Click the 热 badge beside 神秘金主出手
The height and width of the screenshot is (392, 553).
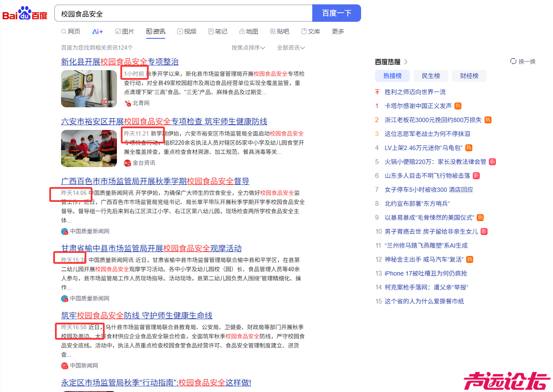pyautogui.click(x=470, y=259)
